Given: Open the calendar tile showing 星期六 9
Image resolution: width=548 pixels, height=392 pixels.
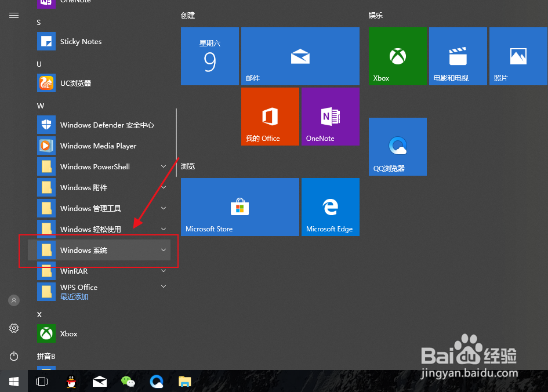Looking at the screenshot, I should pos(210,56).
